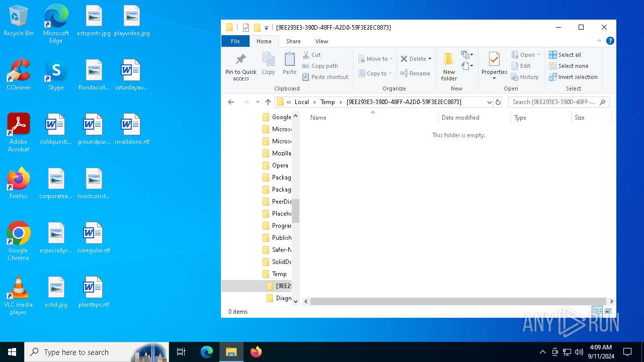Viewport: 644px width, 362px height.
Task: Switch to the Share ribbon tab
Action: (293, 41)
